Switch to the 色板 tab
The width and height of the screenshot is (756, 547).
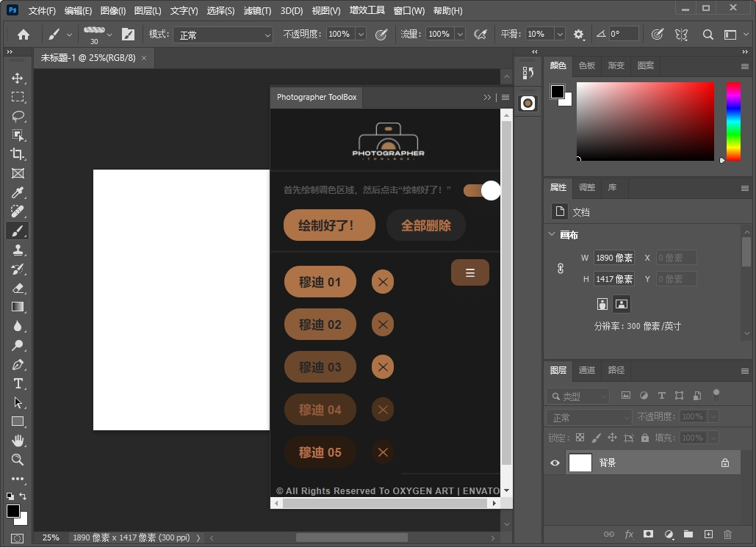tap(587, 65)
